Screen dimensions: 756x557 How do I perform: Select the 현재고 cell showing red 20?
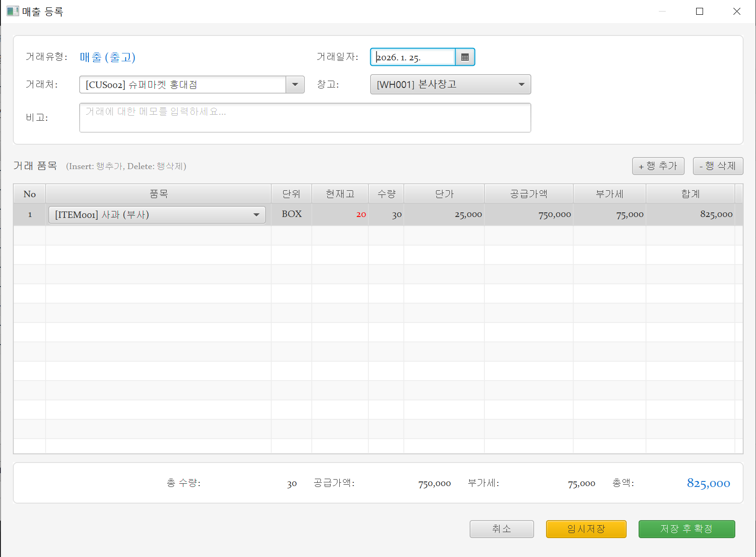coord(340,215)
